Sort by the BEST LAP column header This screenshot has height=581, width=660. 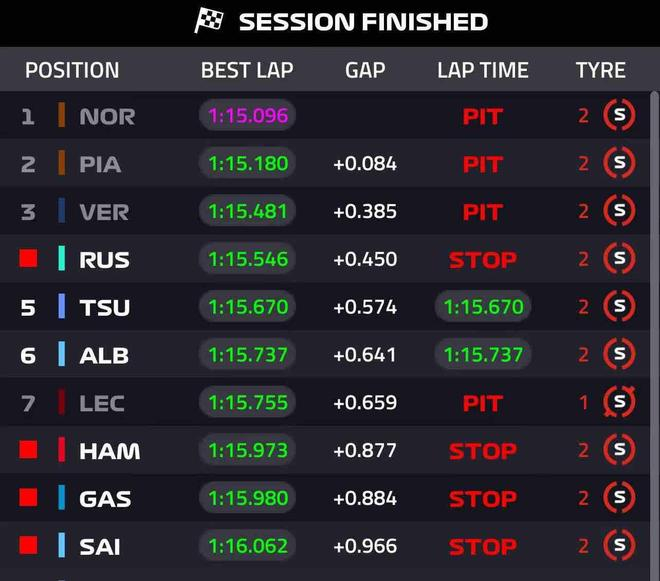(248, 70)
